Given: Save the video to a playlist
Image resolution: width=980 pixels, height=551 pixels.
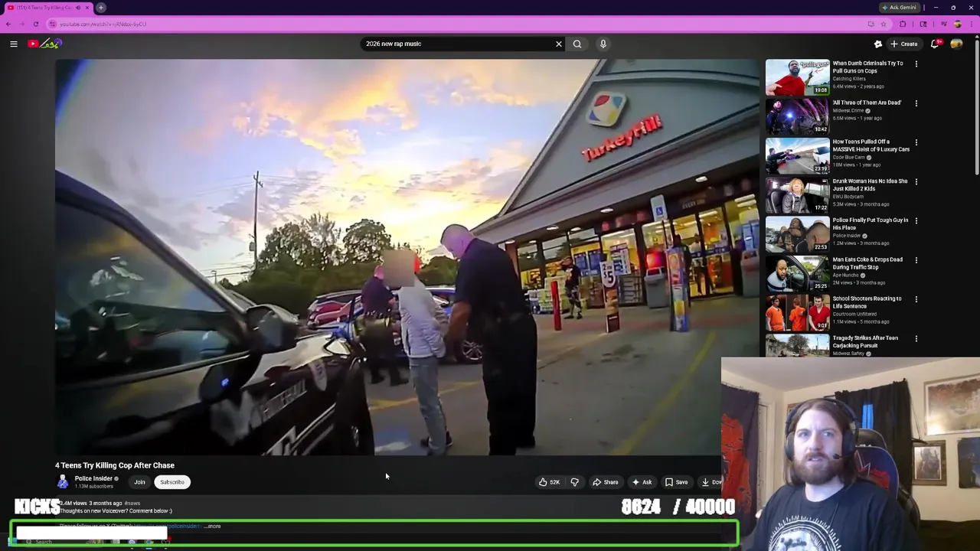Looking at the screenshot, I should (676, 482).
